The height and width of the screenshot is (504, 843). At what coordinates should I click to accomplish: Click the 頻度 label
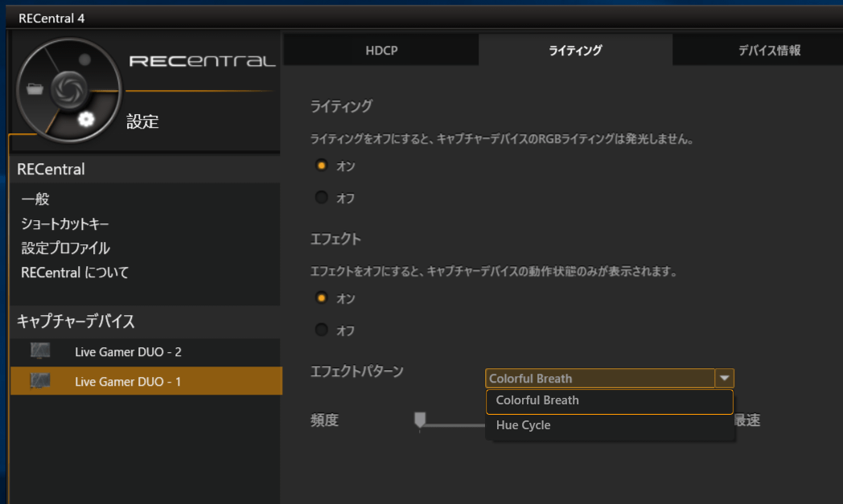(x=324, y=420)
